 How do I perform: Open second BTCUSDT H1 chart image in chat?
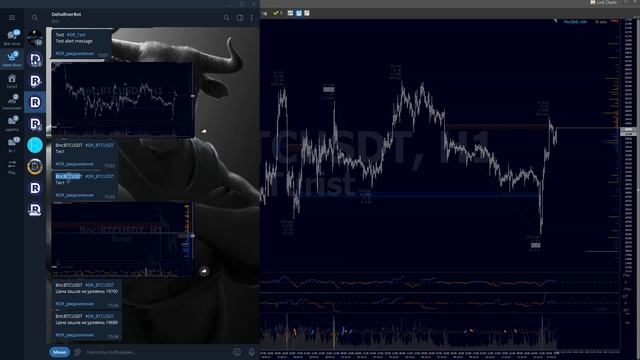point(123,240)
